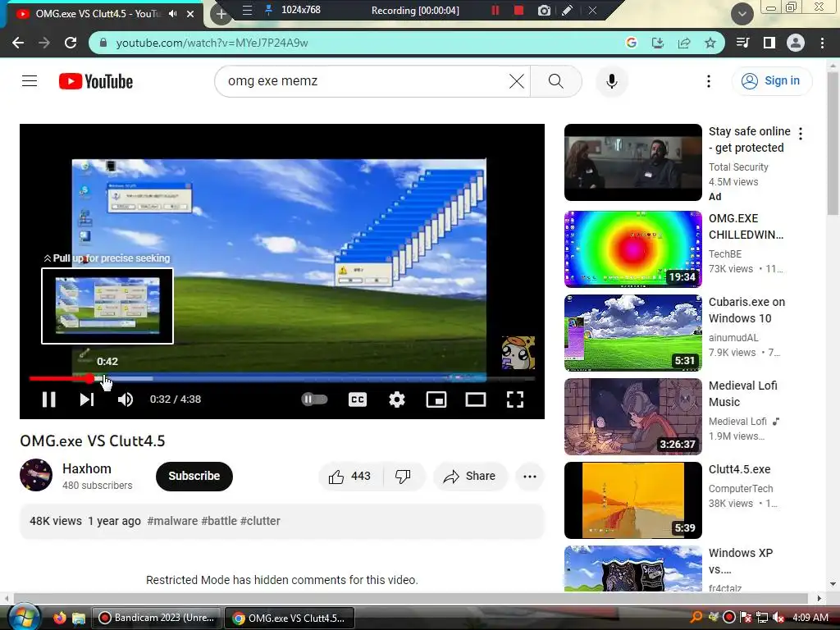Launch Firefox from taskbar
This screenshot has height=630, width=840.
coord(59,618)
